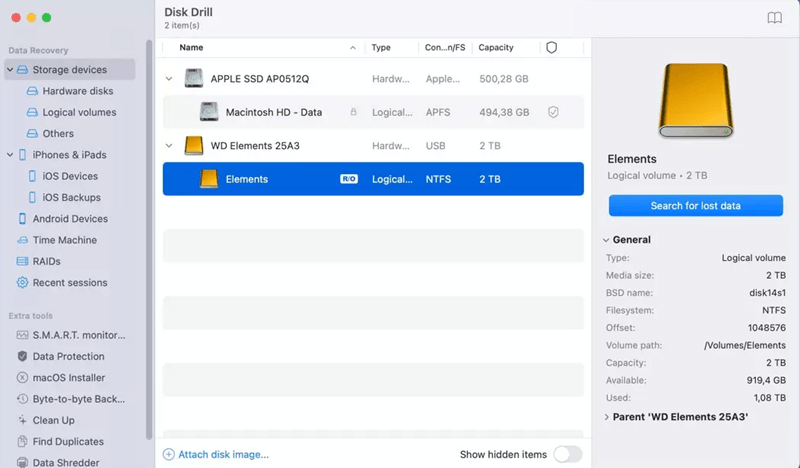Click the iPhones & iPads phone icon
This screenshot has width=800, height=468.
point(22,155)
